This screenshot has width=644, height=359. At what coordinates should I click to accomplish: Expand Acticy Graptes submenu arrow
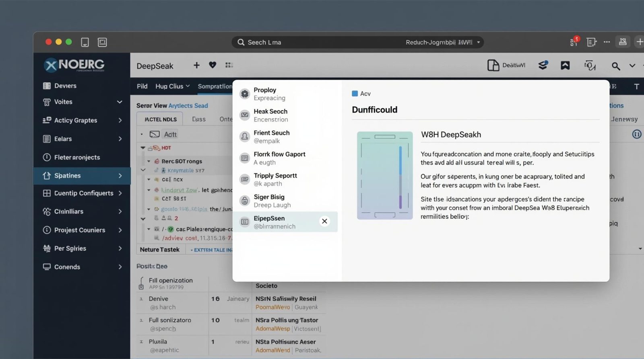(x=120, y=120)
